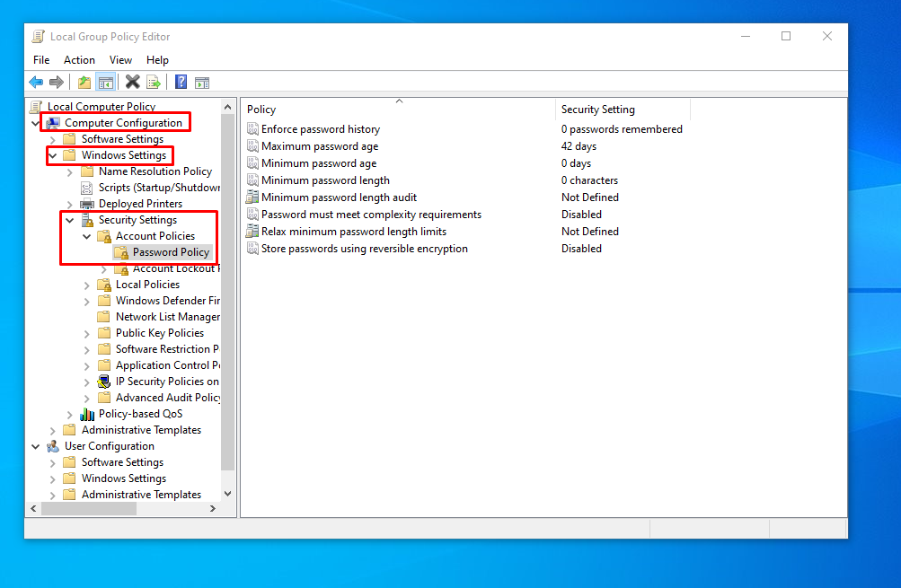Click the Scripts (Startup/Shutdown) script icon

click(x=87, y=188)
